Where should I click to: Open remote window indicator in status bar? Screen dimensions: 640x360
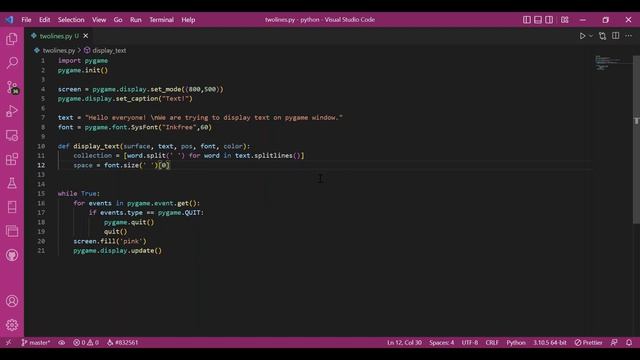tap(8, 342)
